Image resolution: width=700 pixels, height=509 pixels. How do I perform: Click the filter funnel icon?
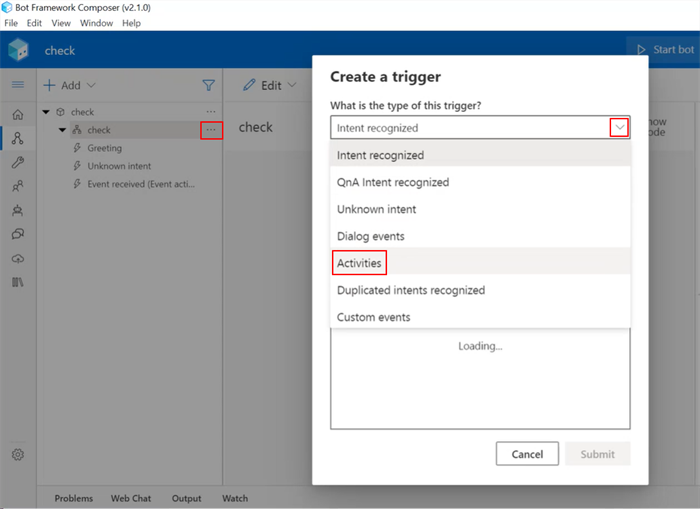[208, 85]
